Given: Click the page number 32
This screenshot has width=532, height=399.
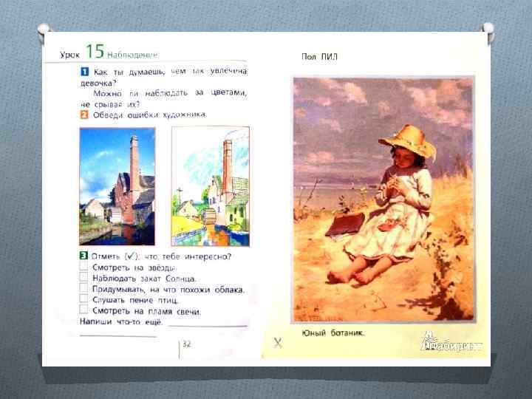Looking at the screenshot, I should [x=187, y=344].
